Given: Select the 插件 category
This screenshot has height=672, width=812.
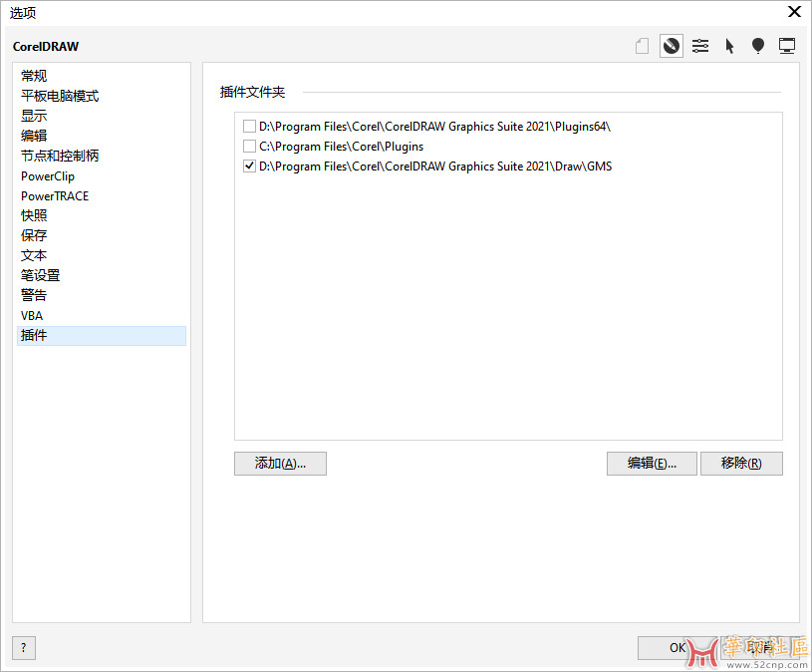Looking at the screenshot, I should point(102,336).
